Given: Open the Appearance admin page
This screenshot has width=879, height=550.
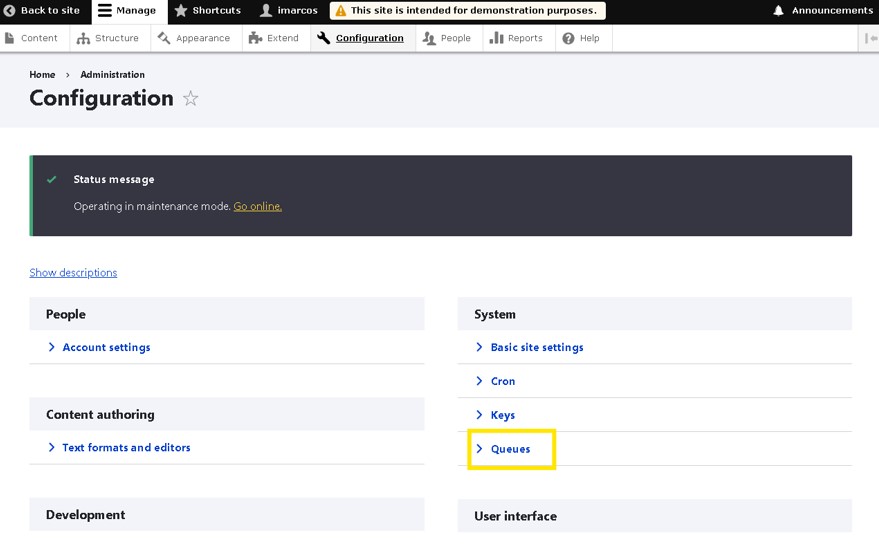Looking at the screenshot, I should click(194, 38).
